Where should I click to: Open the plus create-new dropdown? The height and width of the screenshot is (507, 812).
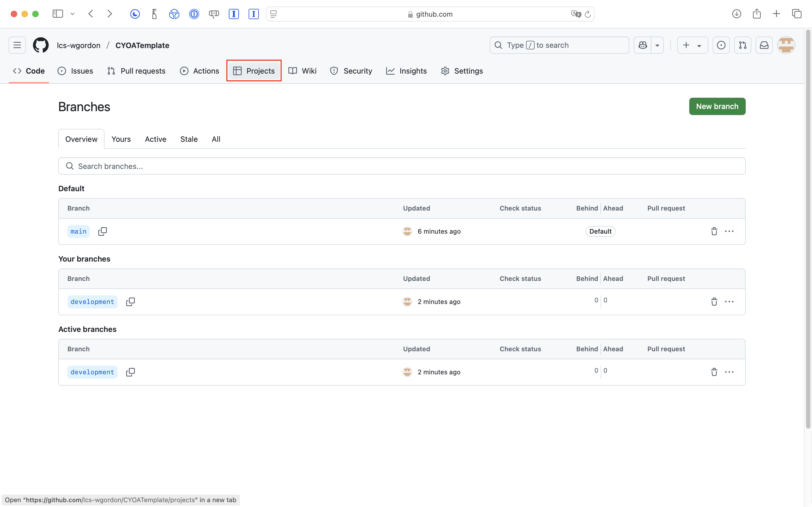point(692,45)
